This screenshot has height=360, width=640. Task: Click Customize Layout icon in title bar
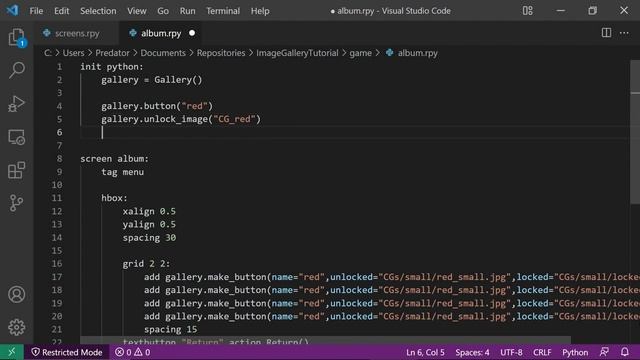[x=528, y=11]
